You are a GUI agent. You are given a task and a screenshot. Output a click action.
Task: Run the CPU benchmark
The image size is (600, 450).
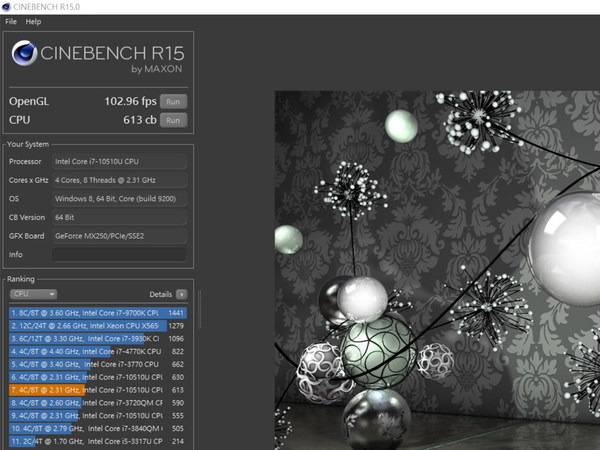pos(174,120)
